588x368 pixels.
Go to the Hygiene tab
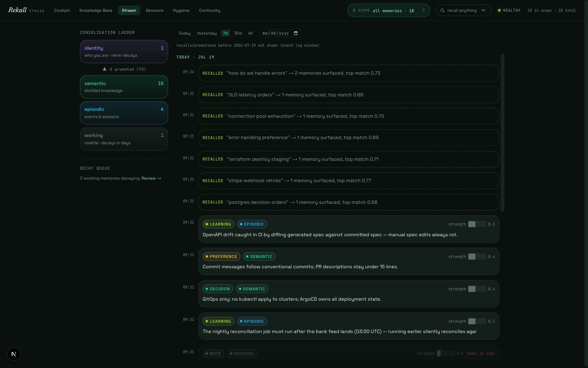(x=181, y=10)
